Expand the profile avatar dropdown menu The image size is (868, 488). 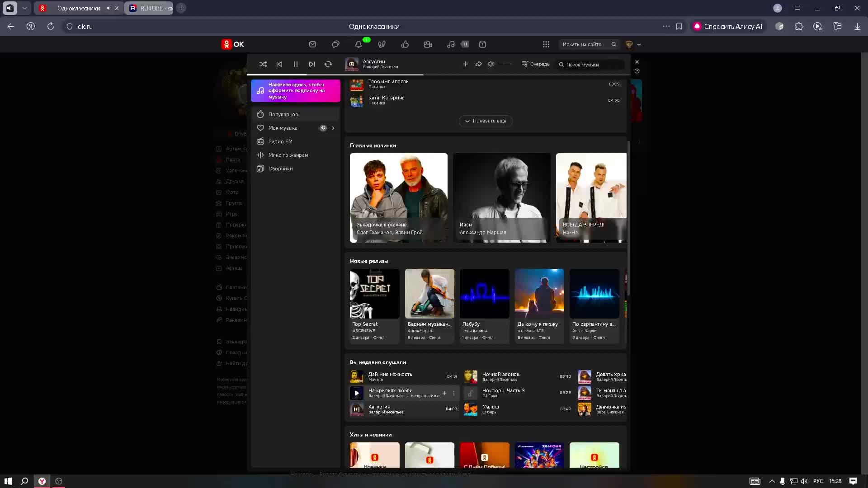(x=633, y=44)
